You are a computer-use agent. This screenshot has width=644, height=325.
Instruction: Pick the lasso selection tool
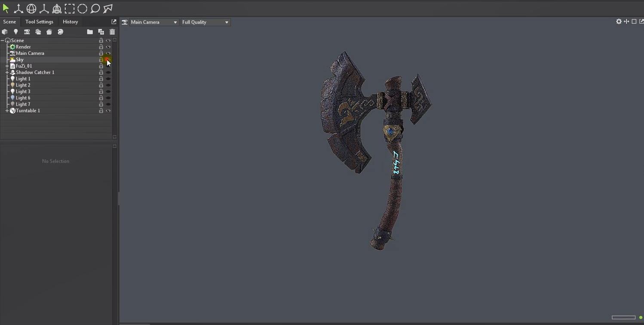click(95, 9)
